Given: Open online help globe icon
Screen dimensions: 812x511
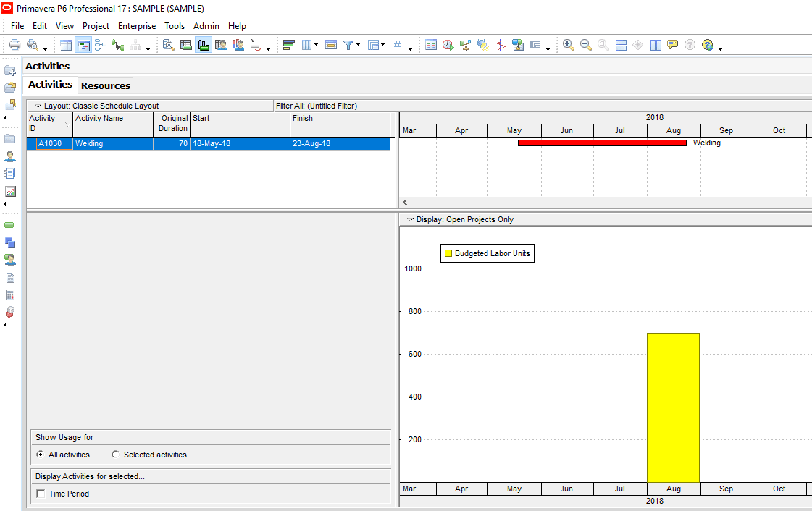Looking at the screenshot, I should [x=708, y=45].
